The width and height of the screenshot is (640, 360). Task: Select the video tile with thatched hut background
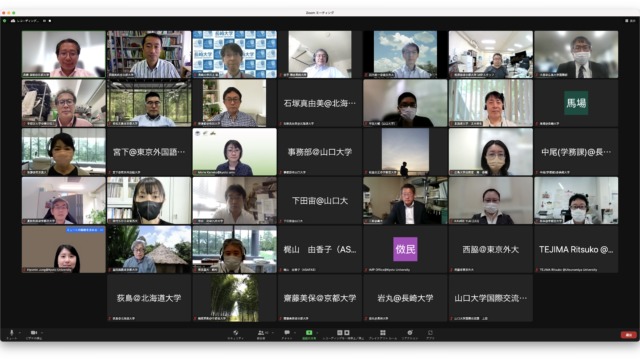(149, 249)
